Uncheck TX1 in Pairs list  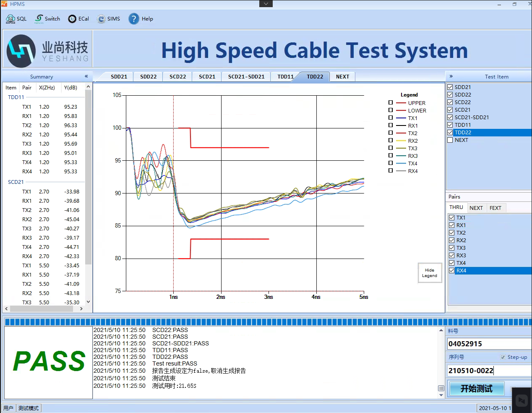point(452,218)
